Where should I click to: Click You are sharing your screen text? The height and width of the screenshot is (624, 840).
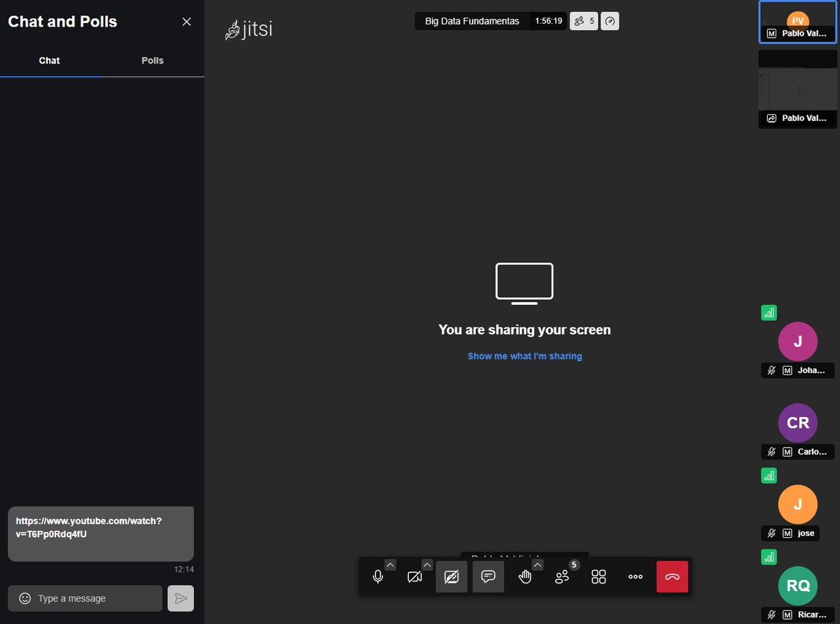pos(525,329)
